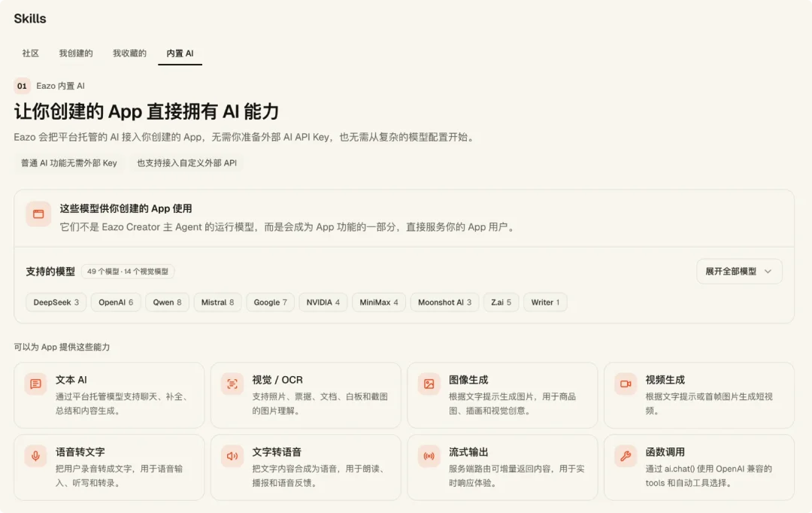Viewport: 812px width, 513px height.
Task: Select the Z.ai 5 model chip
Action: tap(501, 302)
